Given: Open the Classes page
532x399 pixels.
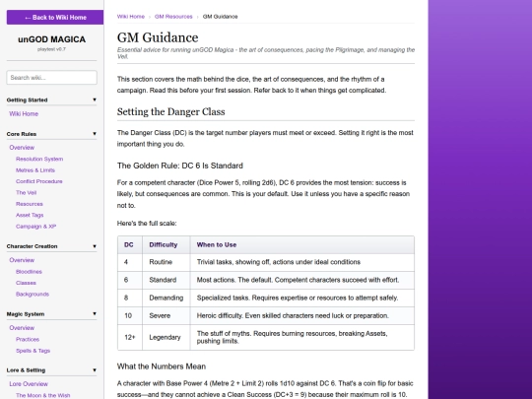Looking at the screenshot, I should (26, 283).
